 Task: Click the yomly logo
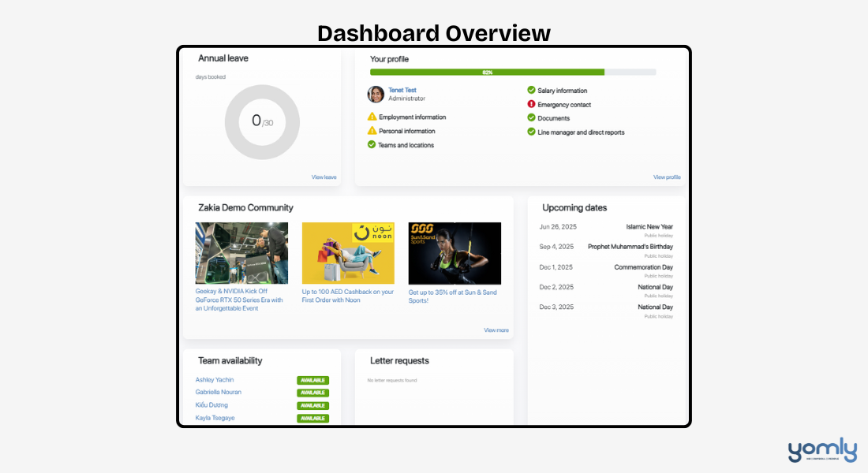point(822,450)
